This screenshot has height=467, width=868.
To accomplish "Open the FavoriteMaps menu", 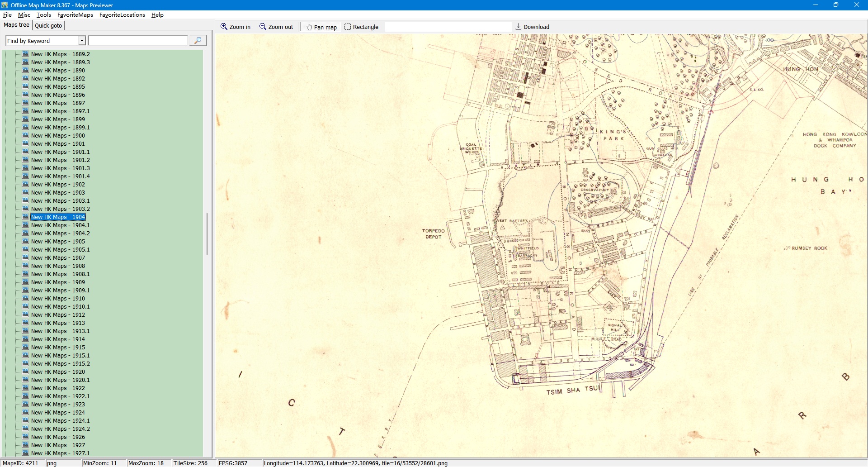I will [75, 15].
